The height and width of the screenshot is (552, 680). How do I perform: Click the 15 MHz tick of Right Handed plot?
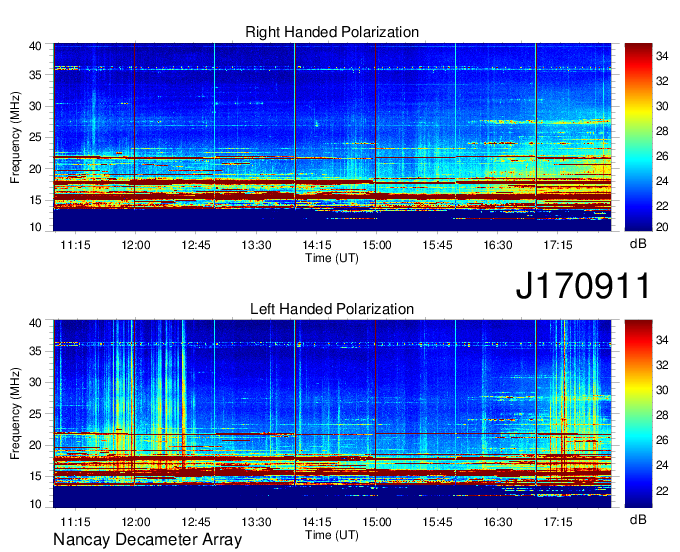point(36,200)
